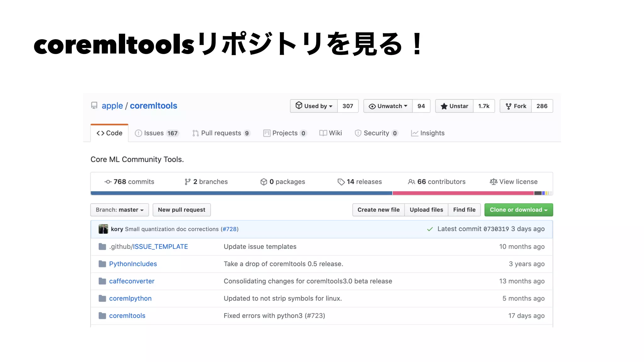Screen dimensions: 644x362
Task: Open the apple owner link
Action: pos(112,106)
